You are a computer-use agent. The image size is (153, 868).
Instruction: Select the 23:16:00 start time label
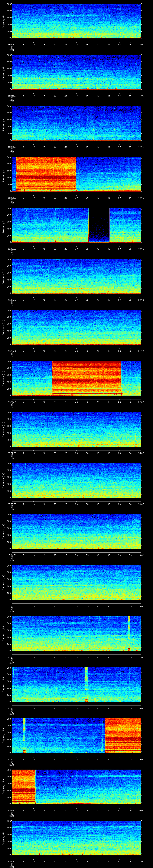(12, 146)
